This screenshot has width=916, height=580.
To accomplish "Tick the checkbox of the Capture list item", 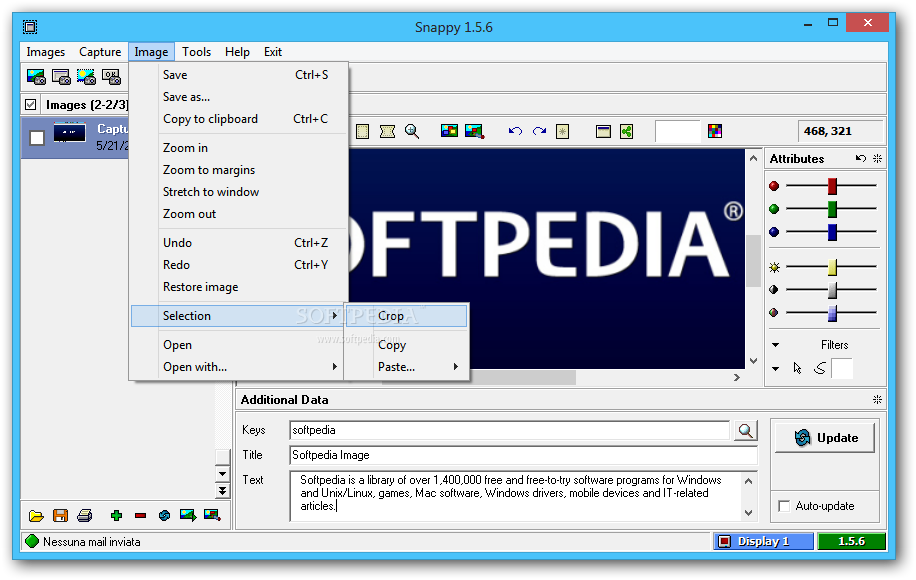I will [37, 138].
